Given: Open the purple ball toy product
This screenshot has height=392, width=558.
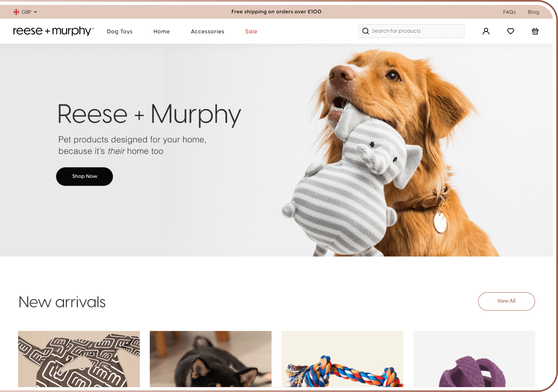Looking at the screenshot, I should [x=474, y=359].
